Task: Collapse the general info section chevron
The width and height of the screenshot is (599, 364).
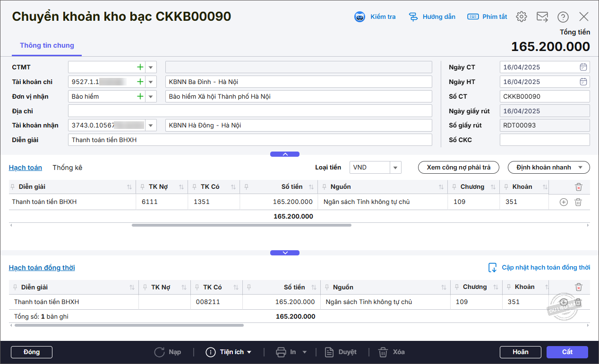Action: point(285,154)
